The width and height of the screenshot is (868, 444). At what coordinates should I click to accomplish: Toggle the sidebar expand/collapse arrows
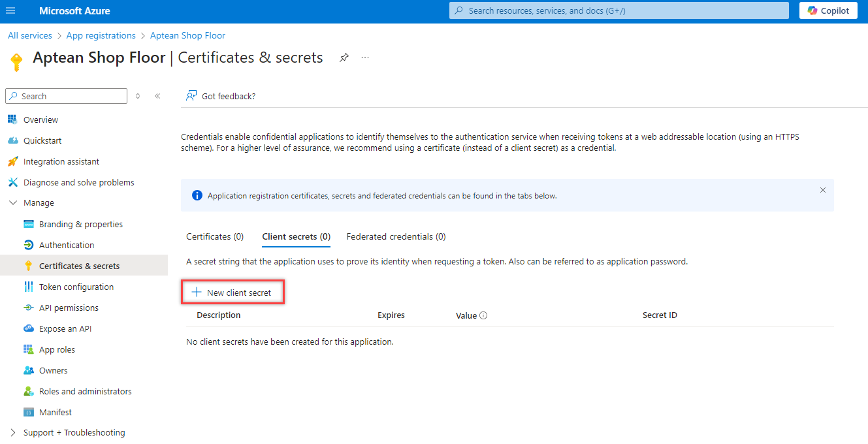[138, 96]
